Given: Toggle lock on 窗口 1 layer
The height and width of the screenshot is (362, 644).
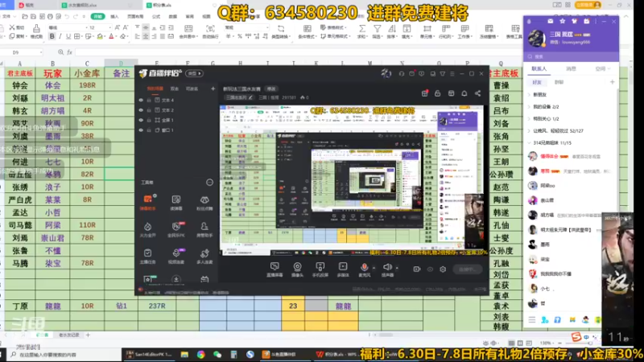Looking at the screenshot, I should [149, 130].
